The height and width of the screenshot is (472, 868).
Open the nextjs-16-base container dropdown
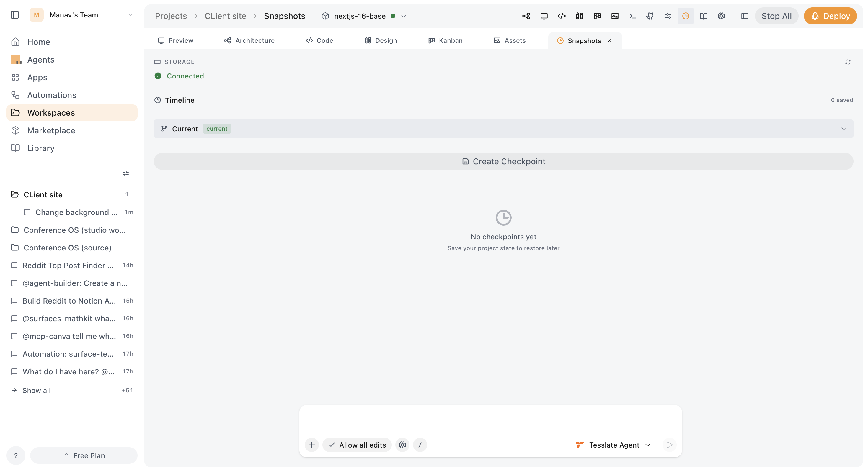tap(364, 16)
